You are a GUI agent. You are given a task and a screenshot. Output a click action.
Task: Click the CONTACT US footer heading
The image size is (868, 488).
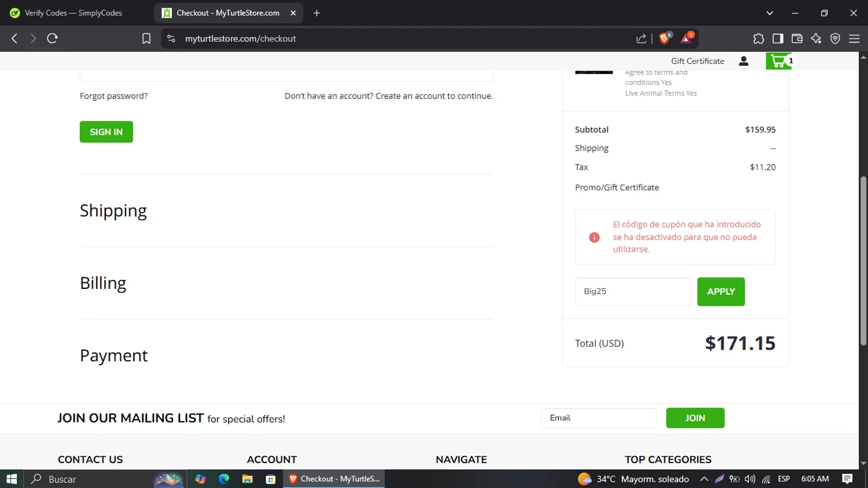pos(90,460)
